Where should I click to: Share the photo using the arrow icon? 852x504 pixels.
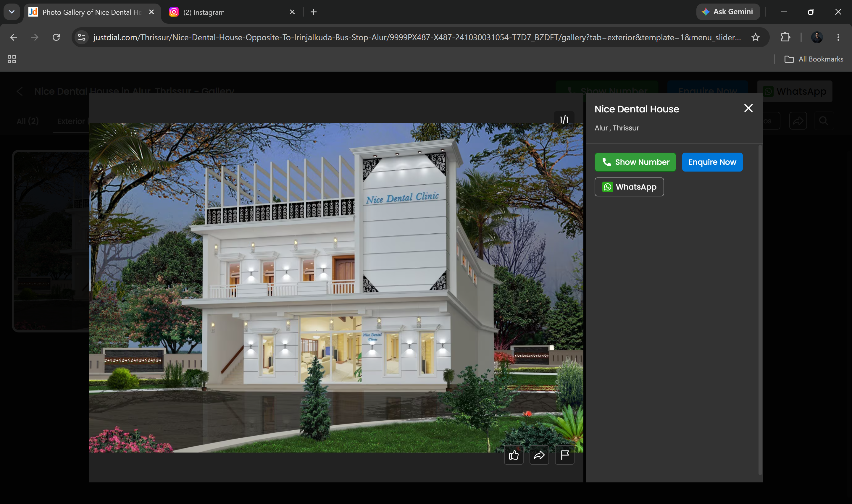point(539,455)
